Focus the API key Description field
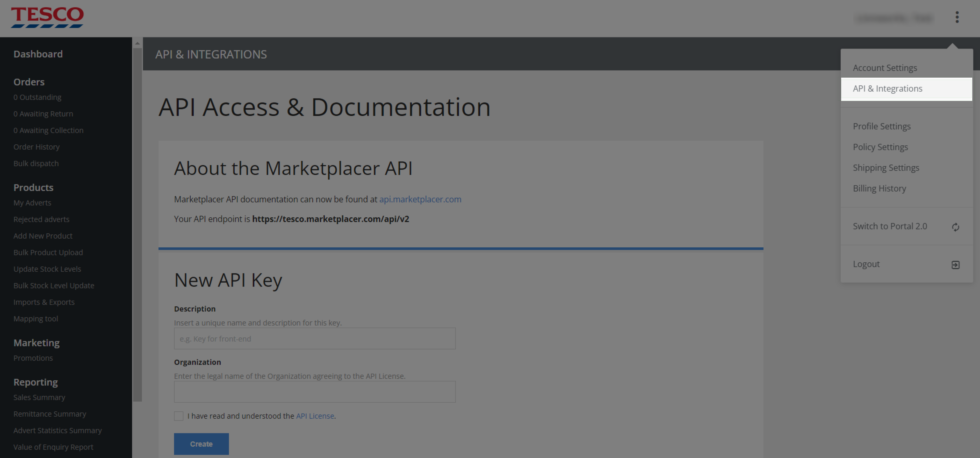This screenshot has height=458, width=980. [315, 339]
